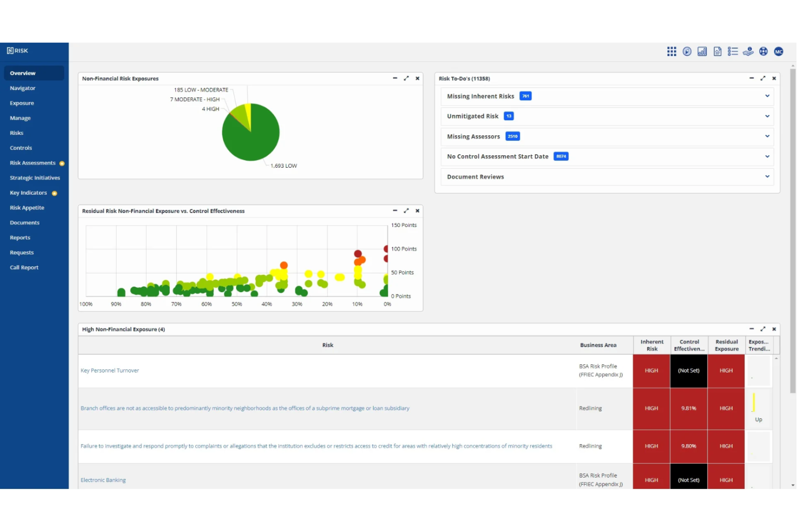Collapse the Non-Financial Risk Exposures panel
Image resolution: width=798 pixels, height=532 pixels.
pyautogui.click(x=395, y=78)
